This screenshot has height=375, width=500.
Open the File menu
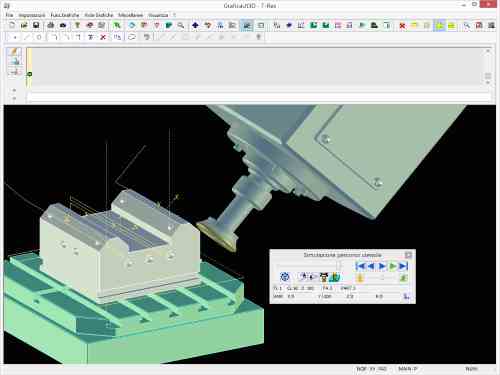click(9, 15)
